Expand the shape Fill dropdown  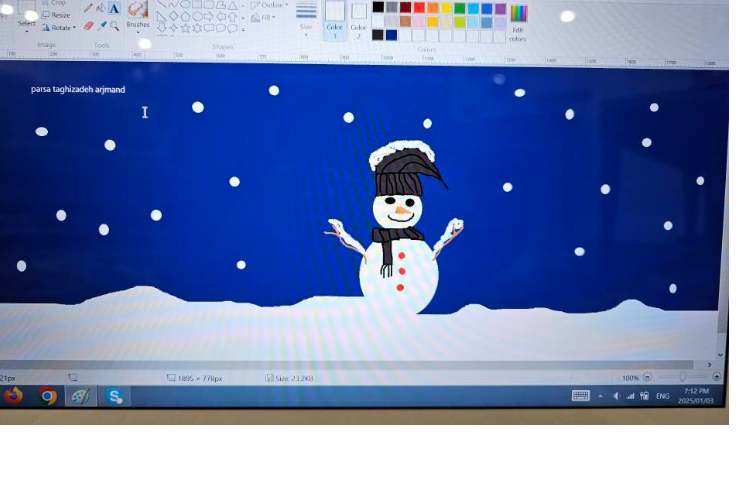tap(264, 18)
